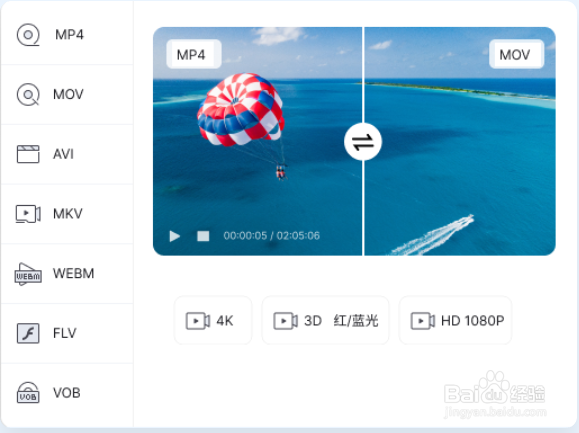Image resolution: width=579 pixels, height=433 pixels.
Task: Click the MOV badge on preview image
Action: pos(516,54)
